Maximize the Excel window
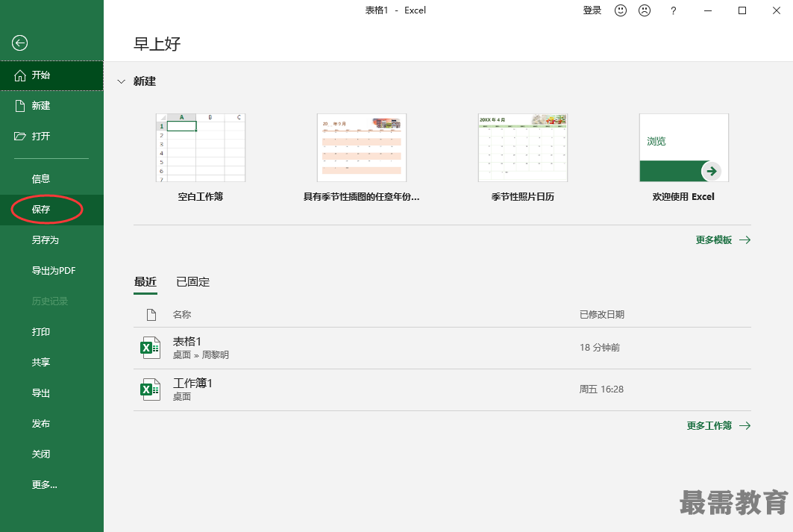 coord(742,10)
